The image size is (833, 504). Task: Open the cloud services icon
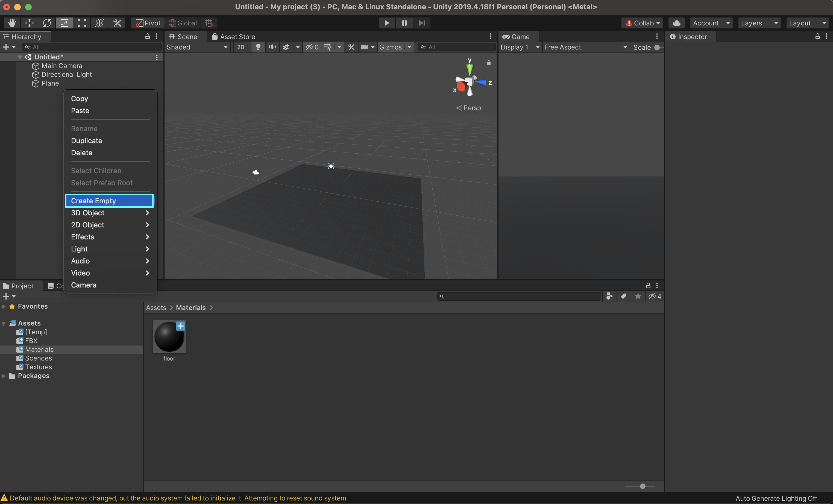676,23
